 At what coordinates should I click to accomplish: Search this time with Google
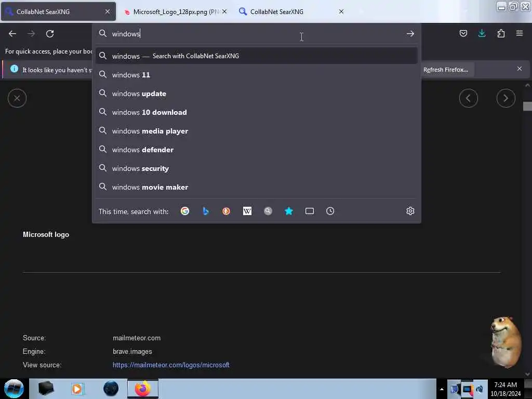(x=185, y=211)
